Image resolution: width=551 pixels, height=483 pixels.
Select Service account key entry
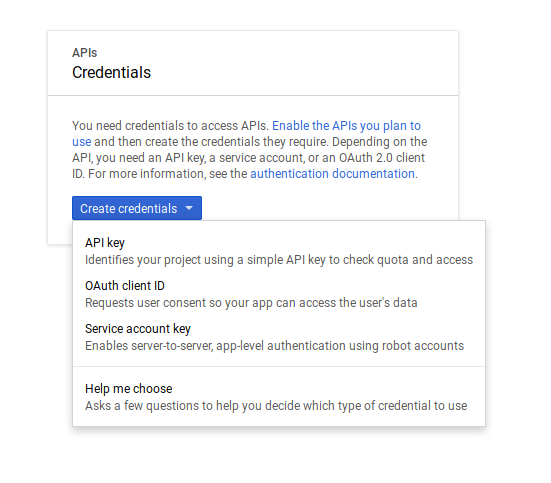coord(138,329)
